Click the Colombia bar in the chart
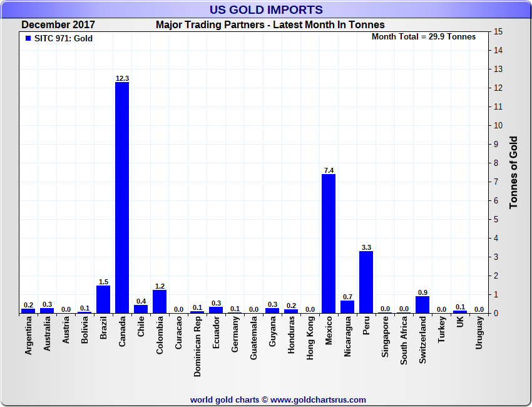 coord(160,301)
